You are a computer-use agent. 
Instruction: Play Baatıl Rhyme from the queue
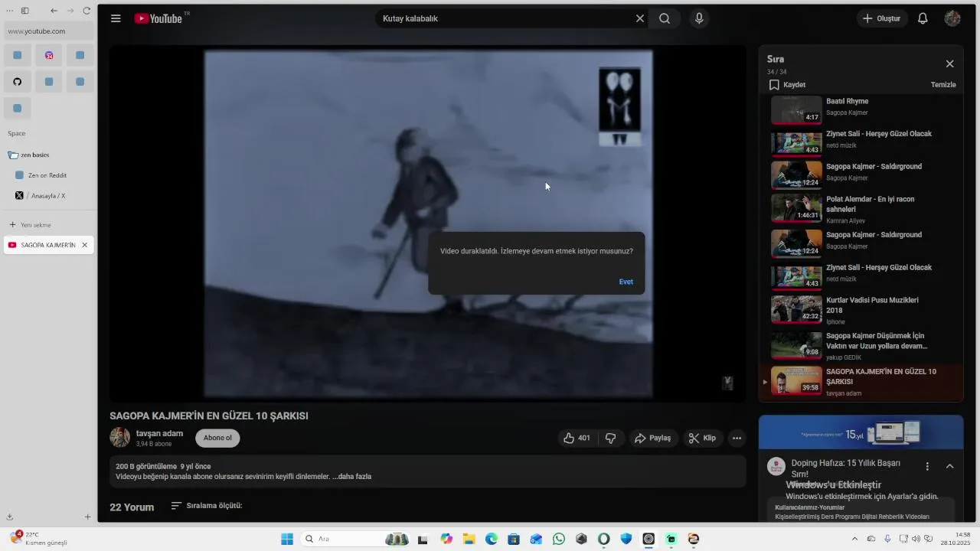point(860,109)
